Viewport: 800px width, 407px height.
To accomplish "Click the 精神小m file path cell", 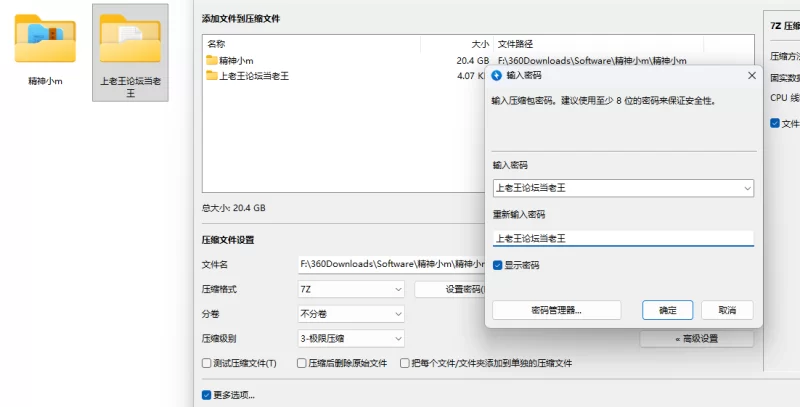I will click(592, 61).
